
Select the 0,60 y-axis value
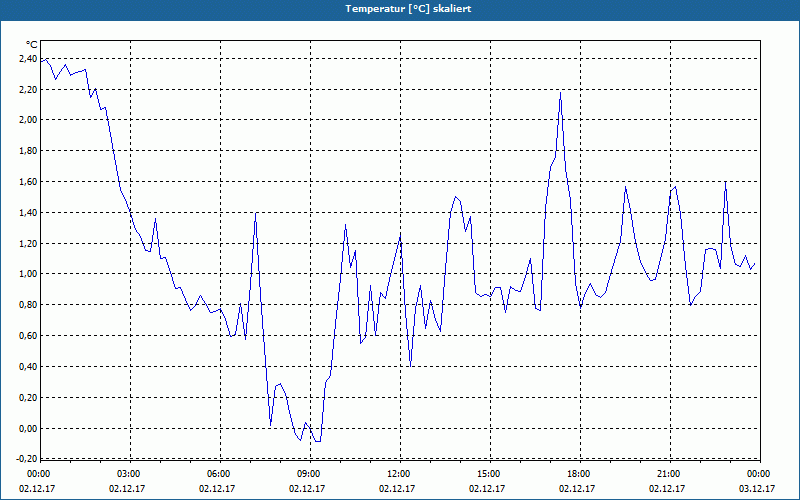click(28, 336)
